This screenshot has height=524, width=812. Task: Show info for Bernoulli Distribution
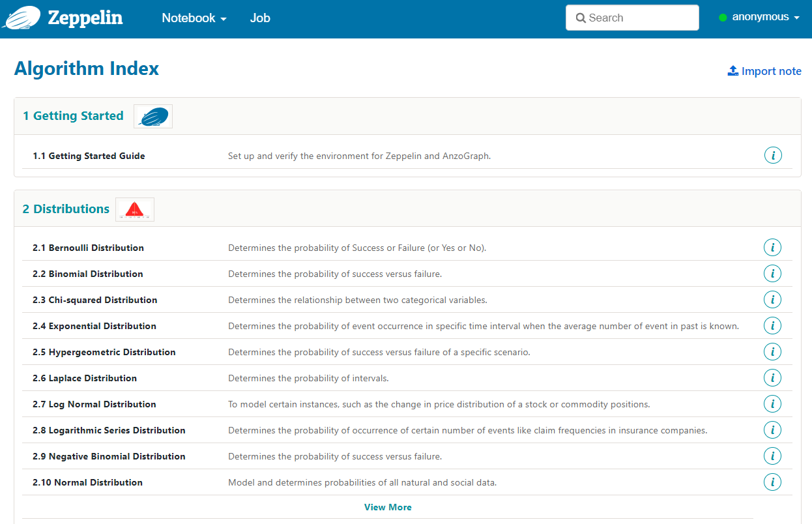click(x=772, y=248)
